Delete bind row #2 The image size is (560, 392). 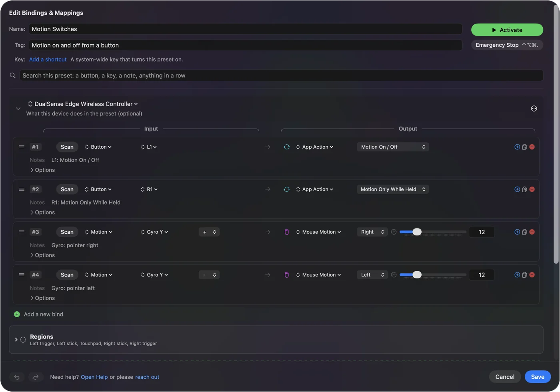(x=532, y=189)
